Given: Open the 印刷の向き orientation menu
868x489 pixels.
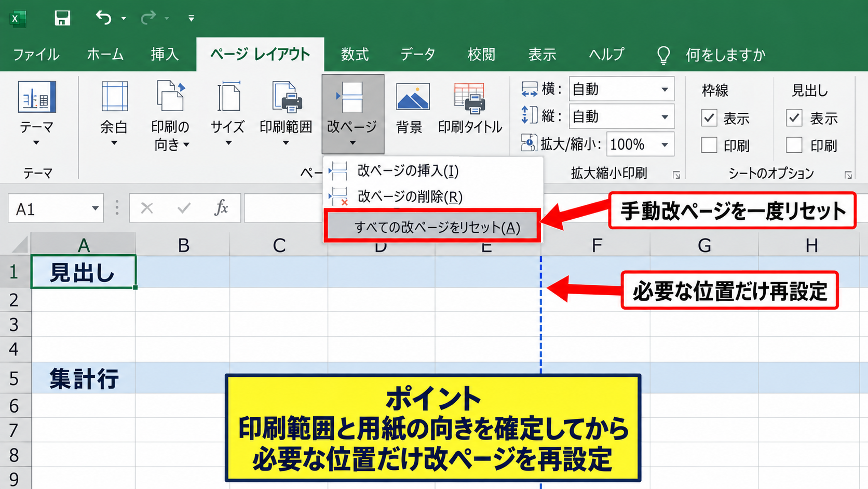Looking at the screenshot, I should [170, 115].
